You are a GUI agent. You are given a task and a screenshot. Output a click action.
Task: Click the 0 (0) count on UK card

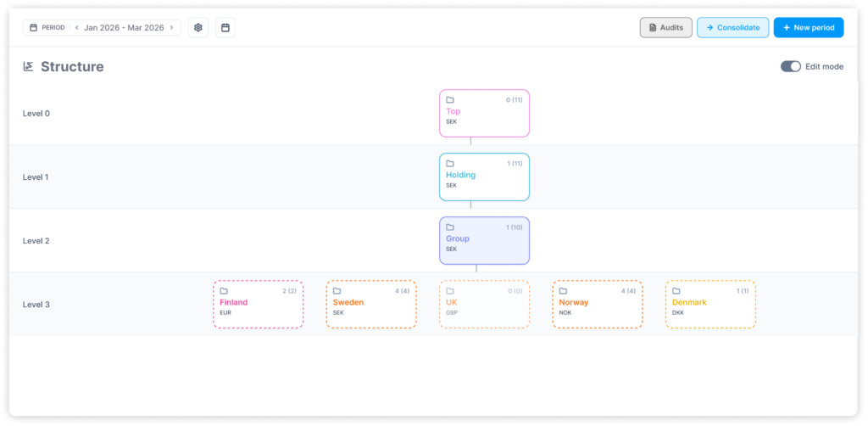515,291
